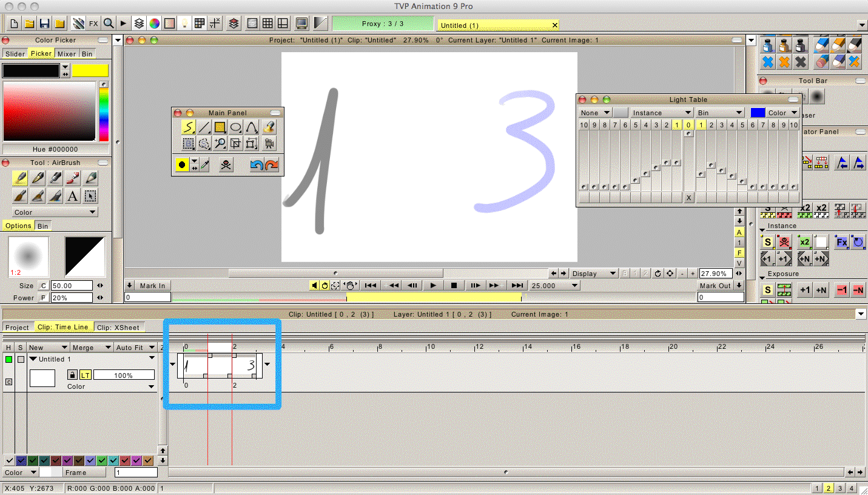Toggle the lock icon on Untitled 1 layer
Image resolution: width=868 pixels, height=495 pixels.
[x=72, y=375]
